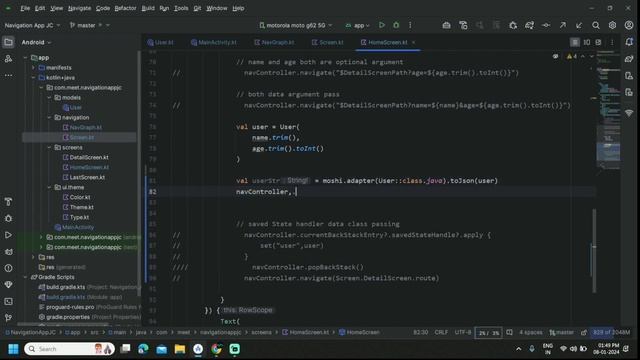Open Logcat tool window icon

pos(8,252)
